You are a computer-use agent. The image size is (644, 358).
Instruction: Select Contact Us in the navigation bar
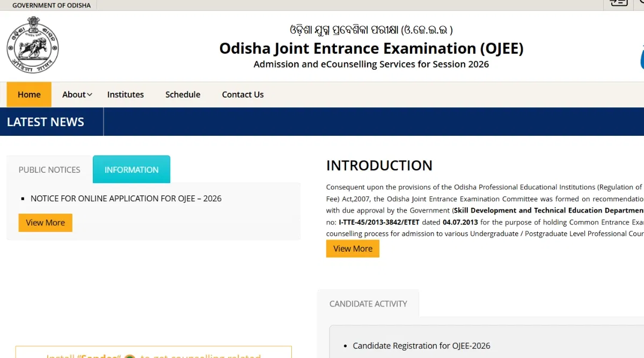point(243,94)
